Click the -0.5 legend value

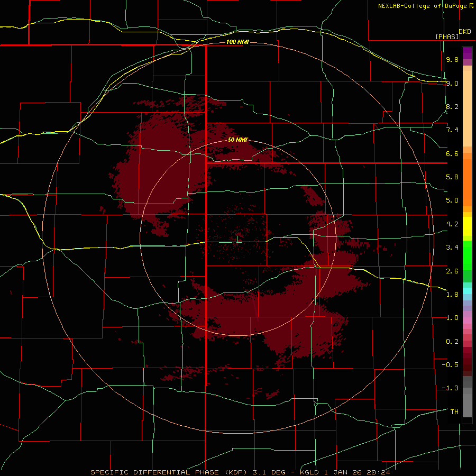(x=450, y=365)
